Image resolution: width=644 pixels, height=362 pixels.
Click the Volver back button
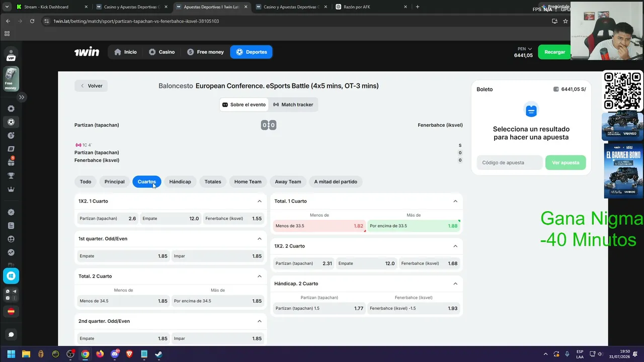pyautogui.click(x=91, y=86)
